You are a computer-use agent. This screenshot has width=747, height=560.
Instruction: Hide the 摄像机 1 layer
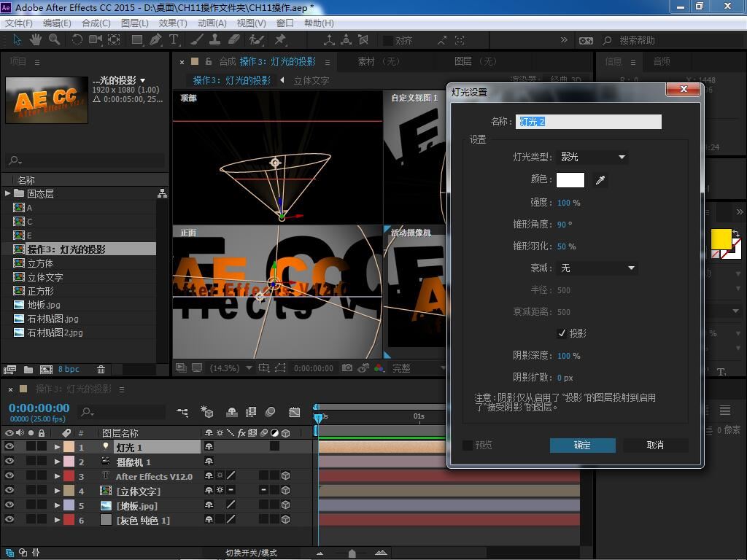pos(9,461)
